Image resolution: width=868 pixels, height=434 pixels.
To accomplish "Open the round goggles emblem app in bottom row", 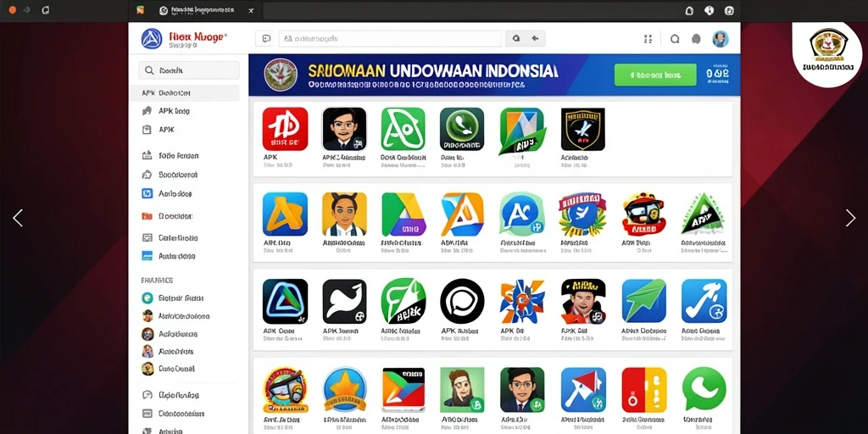I will click(x=285, y=390).
